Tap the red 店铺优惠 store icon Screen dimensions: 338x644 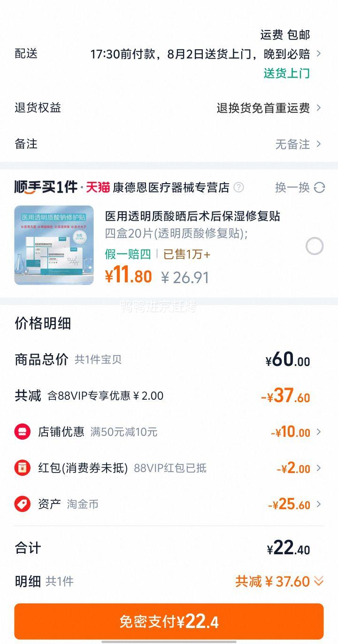click(22, 432)
